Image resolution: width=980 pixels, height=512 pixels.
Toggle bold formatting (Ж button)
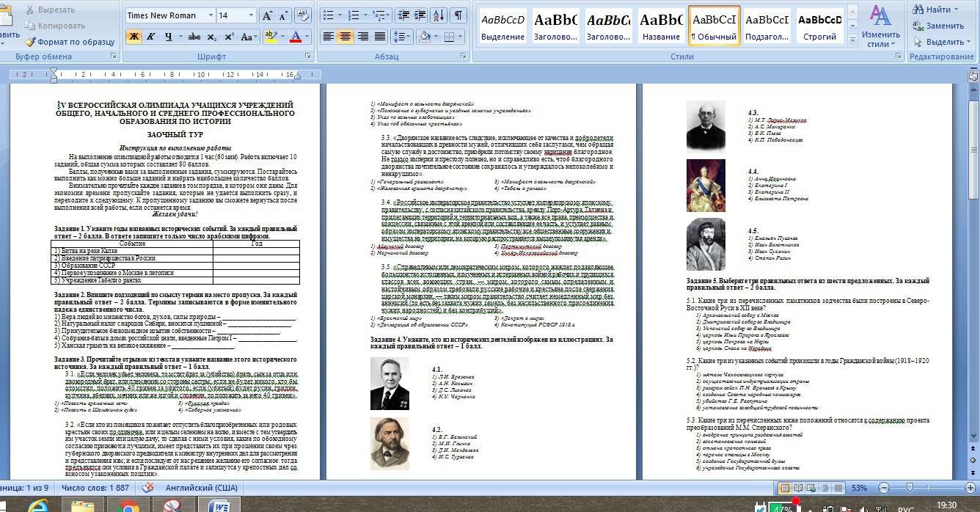pos(134,37)
